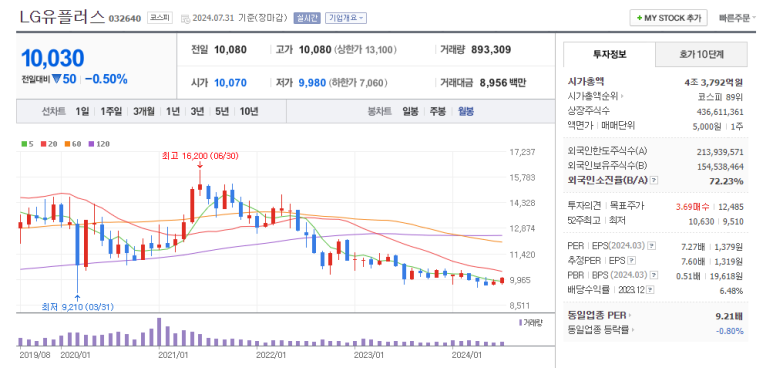Image resolution: width=773 pixels, height=368 pixels.
Task: Click the purple 120-period legend marker
Action: [91, 144]
